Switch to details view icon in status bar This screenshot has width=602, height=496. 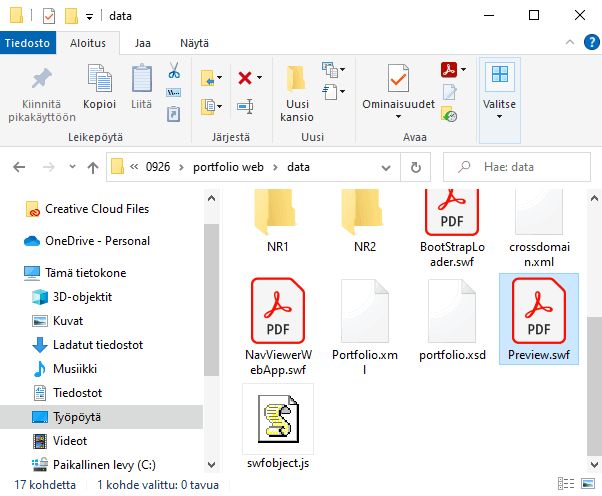(566, 484)
